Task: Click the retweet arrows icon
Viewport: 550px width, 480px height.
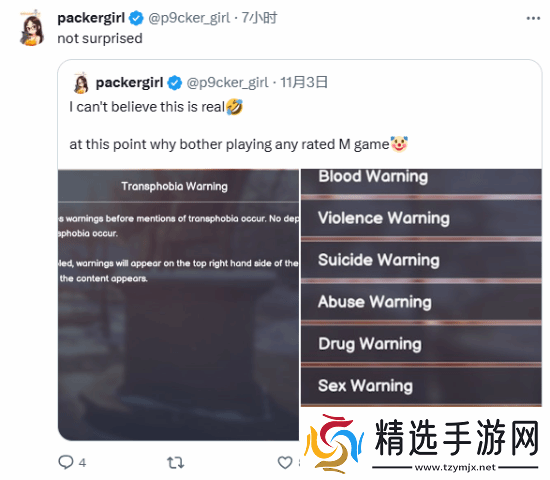Action: [175, 462]
